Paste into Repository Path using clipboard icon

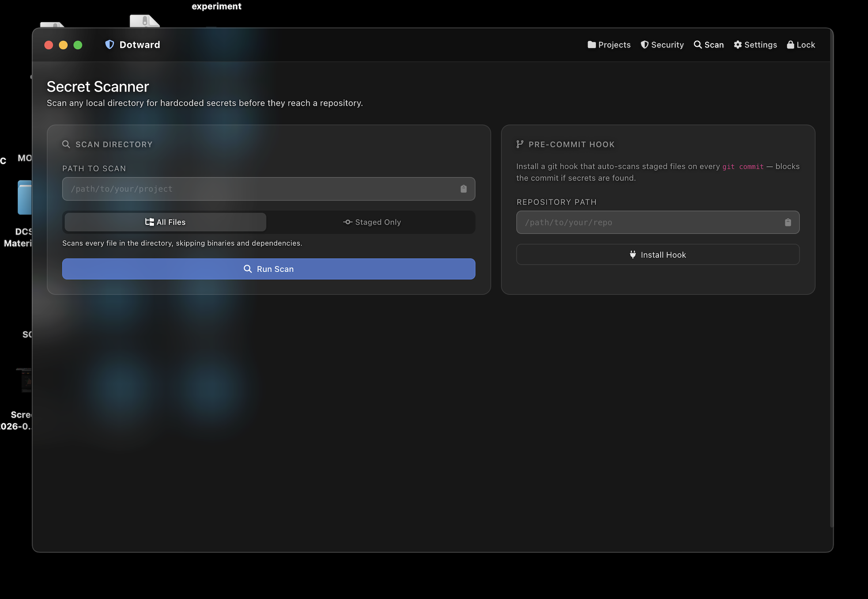click(788, 223)
